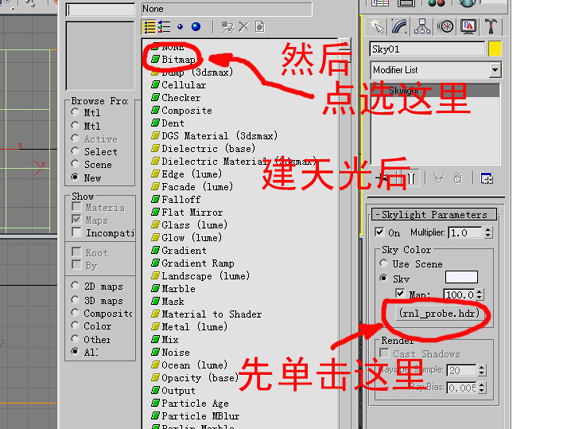Collapse the Skylight Parameters rollout
The width and height of the screenshot is (567, 429).
(434, 214)
